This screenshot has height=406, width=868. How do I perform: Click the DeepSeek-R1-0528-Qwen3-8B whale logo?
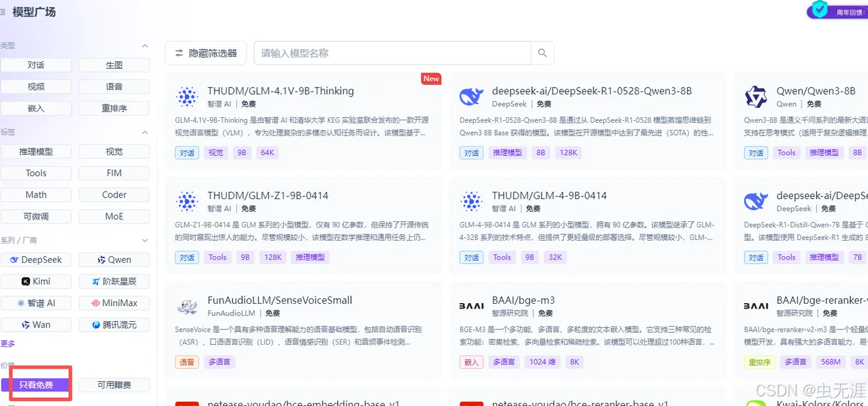tap(471, 97)
